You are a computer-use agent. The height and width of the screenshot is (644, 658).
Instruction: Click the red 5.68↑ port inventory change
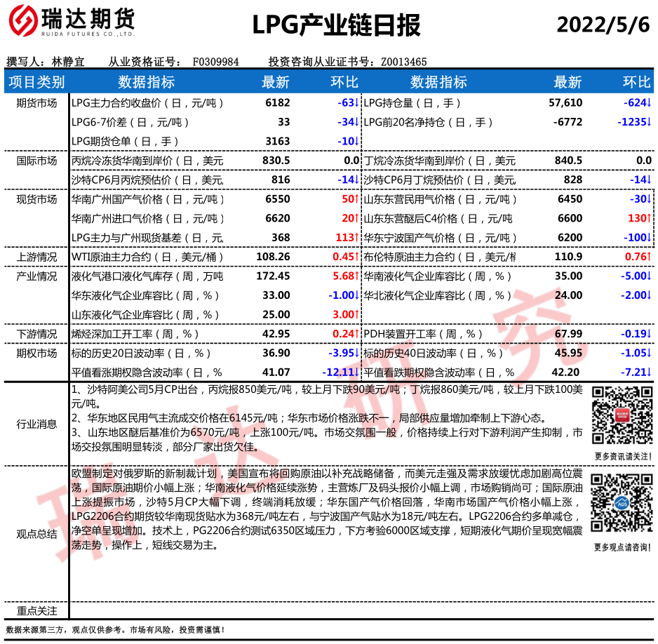coord(347,276)
